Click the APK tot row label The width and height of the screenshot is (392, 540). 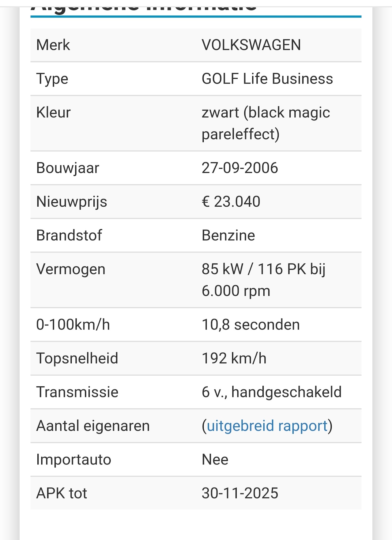coord(62,493)
